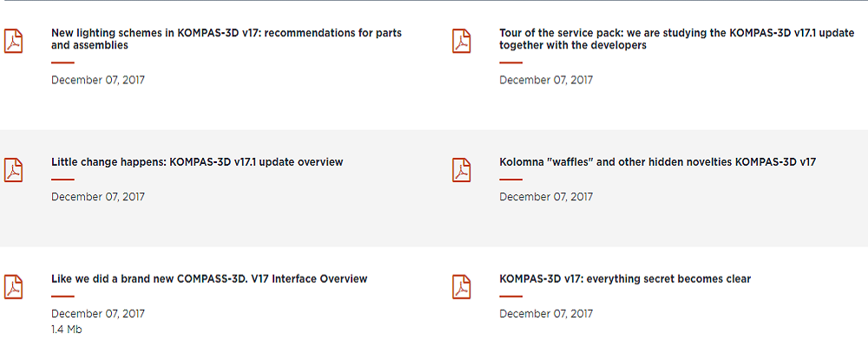Click PDF icon for Tour of the service pack
Viewport: 868px width, 347px height.
coord(462,41)
